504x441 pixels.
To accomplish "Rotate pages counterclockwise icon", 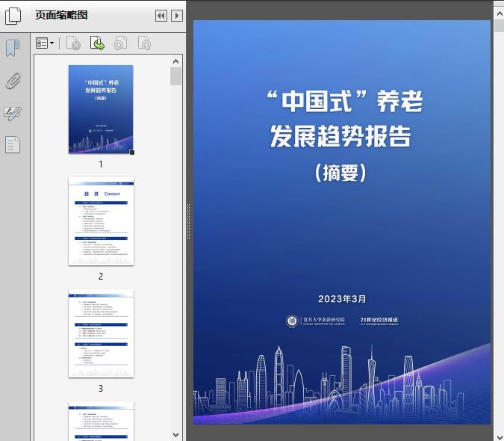I will (121, 43).
